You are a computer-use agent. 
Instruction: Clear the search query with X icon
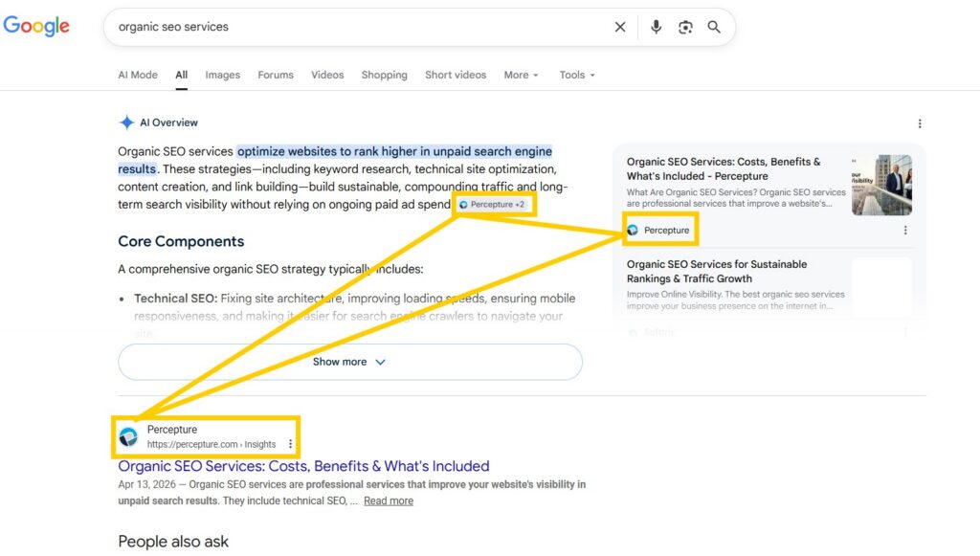tap(620, 27)
